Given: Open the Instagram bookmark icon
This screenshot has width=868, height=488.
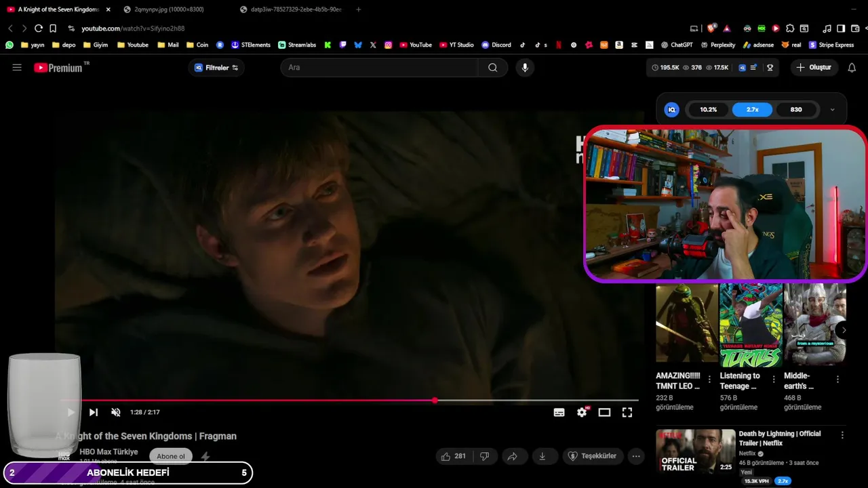Looking at the screenshot, I should (388, 45).
